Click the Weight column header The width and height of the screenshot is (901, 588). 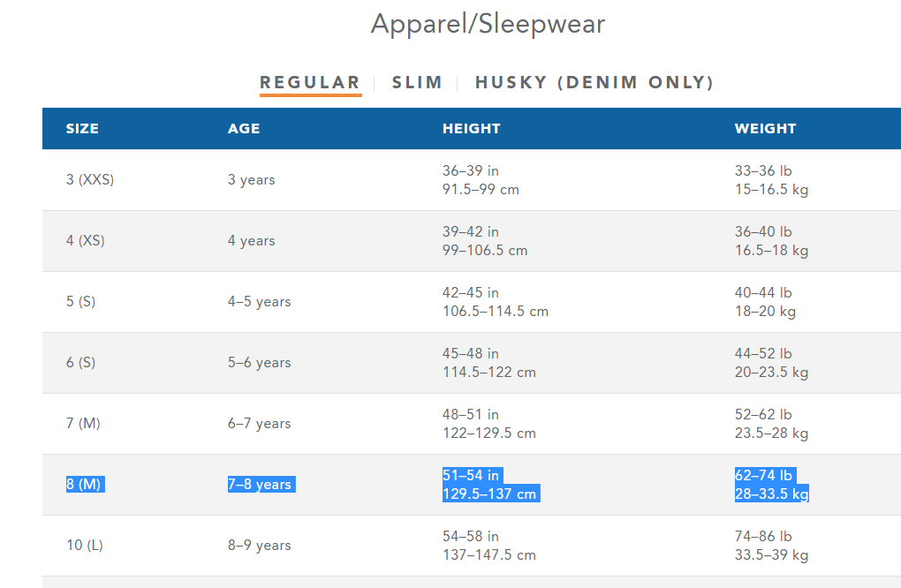[765, 129]
